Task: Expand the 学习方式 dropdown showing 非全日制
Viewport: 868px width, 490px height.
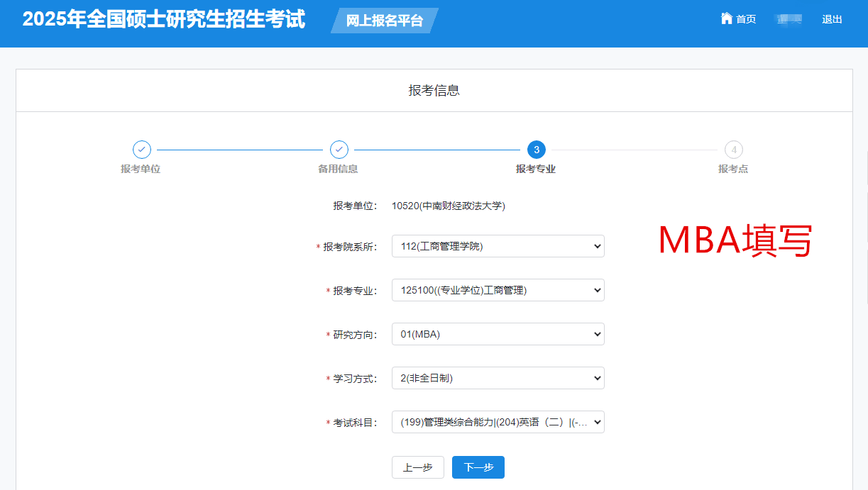Action: point(498,378)
